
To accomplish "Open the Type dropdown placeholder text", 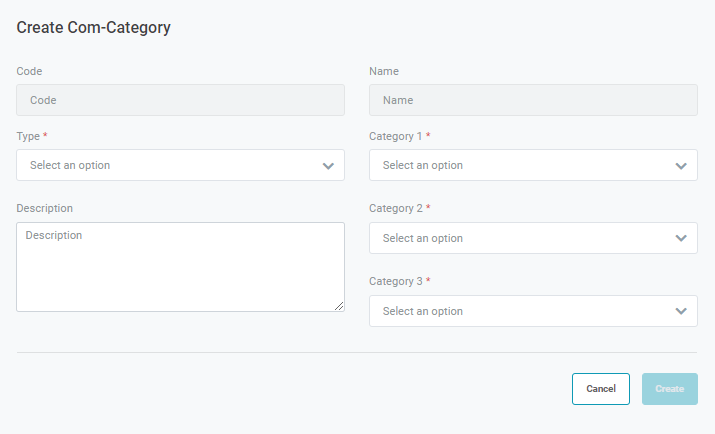I will coord(70,165).
